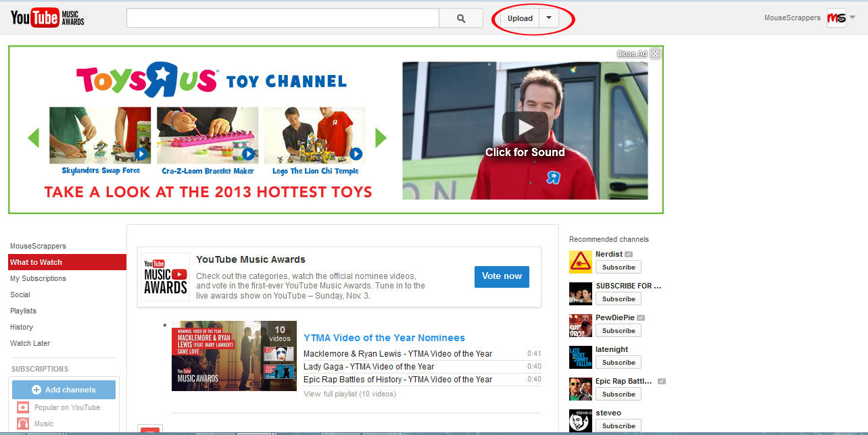The width and height of the screenshot is (868, 435).
Task: Play Macklemore & Ryan Lewis YTMA video
Action: click(x=397, y=353)
